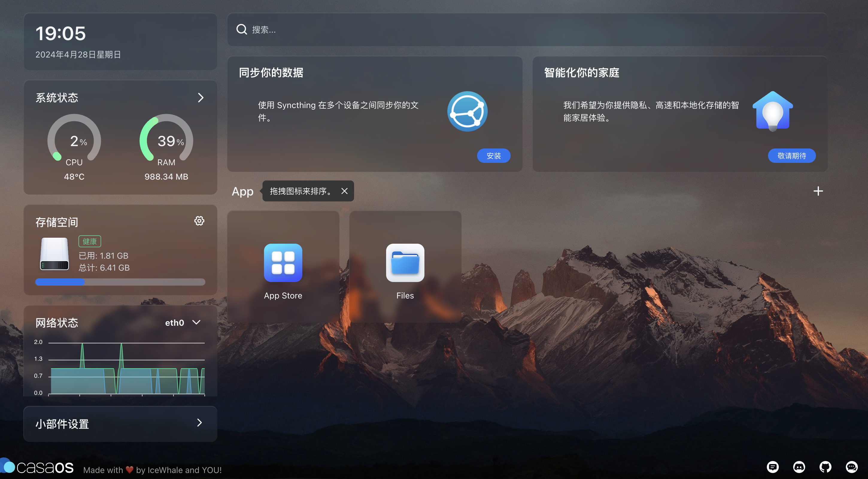This screenshot has height=479, width=868.
Task: Click the 安装 button for Syncthing
Action: [x=493, y=156]
